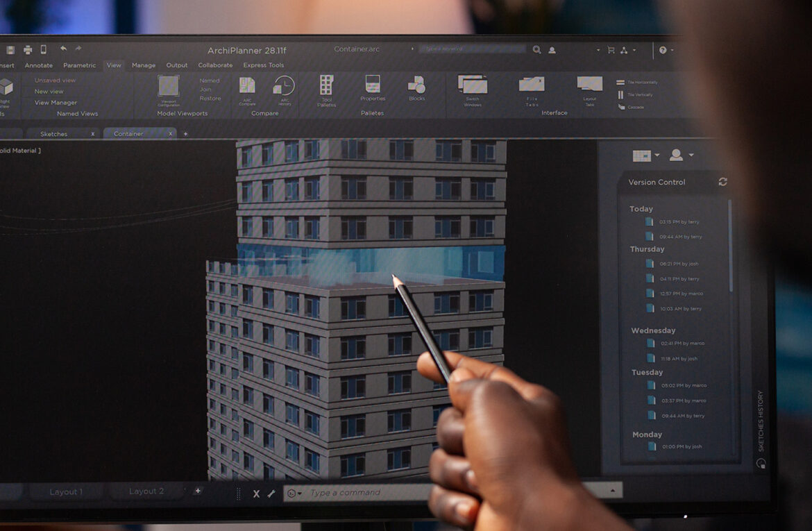Open 12:57 PM by marco version

(x=675, y=293)
